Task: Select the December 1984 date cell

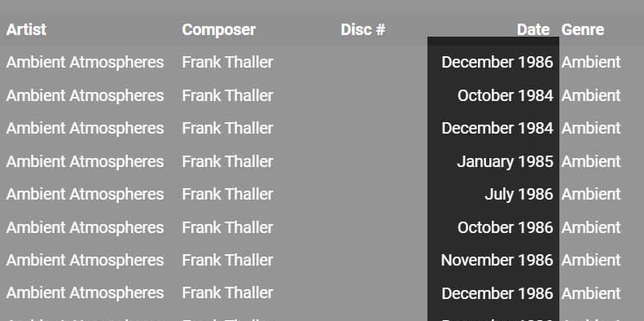Action: pos(497,128)
